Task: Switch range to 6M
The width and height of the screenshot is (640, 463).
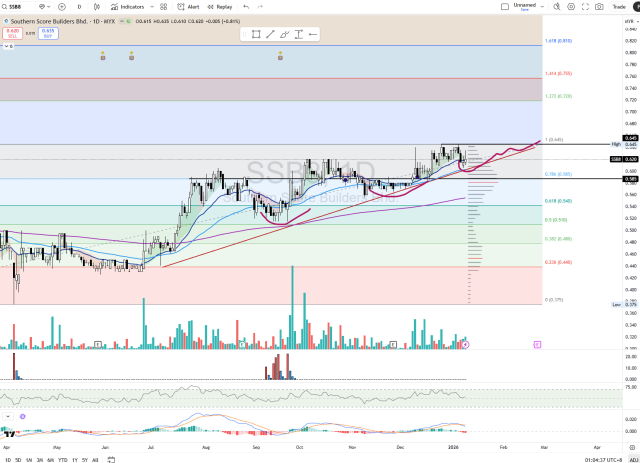Action: tap(51, 460)
